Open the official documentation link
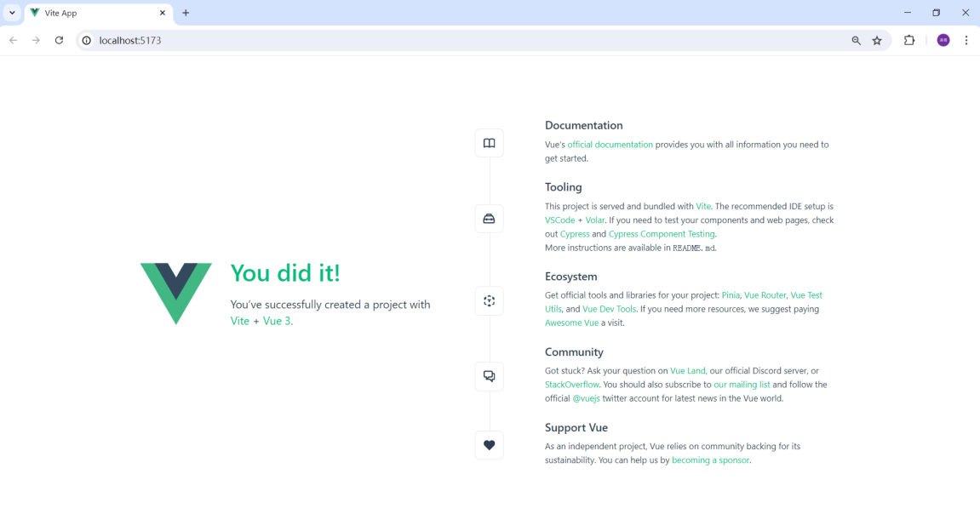 610,145
